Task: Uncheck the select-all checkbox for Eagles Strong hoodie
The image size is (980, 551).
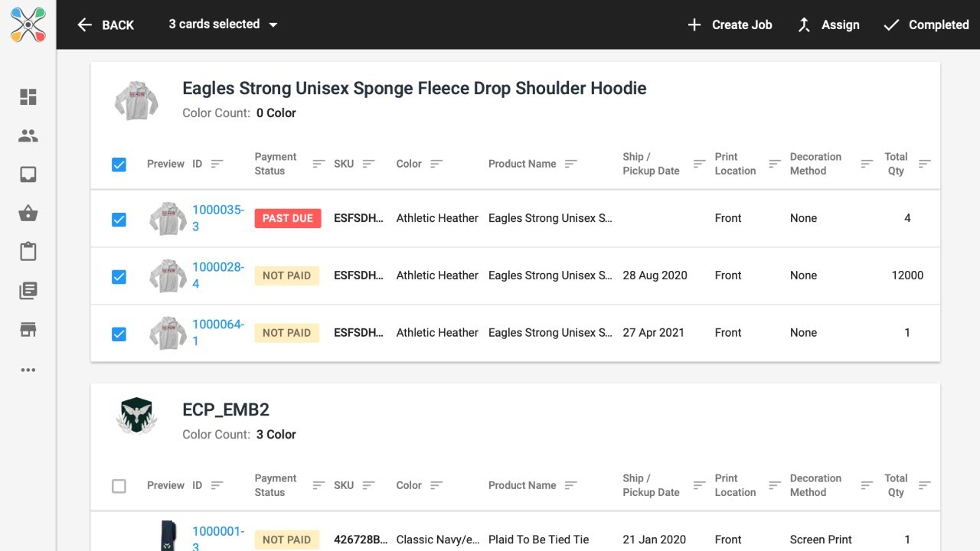Action: tap(119, 165)
